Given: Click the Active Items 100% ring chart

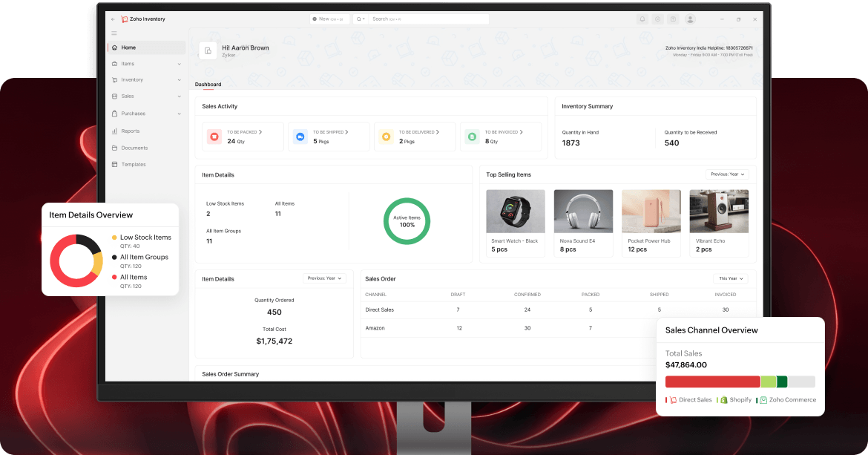Looking at the screenshot, I should pyautogui.click(x=407, y=221).
